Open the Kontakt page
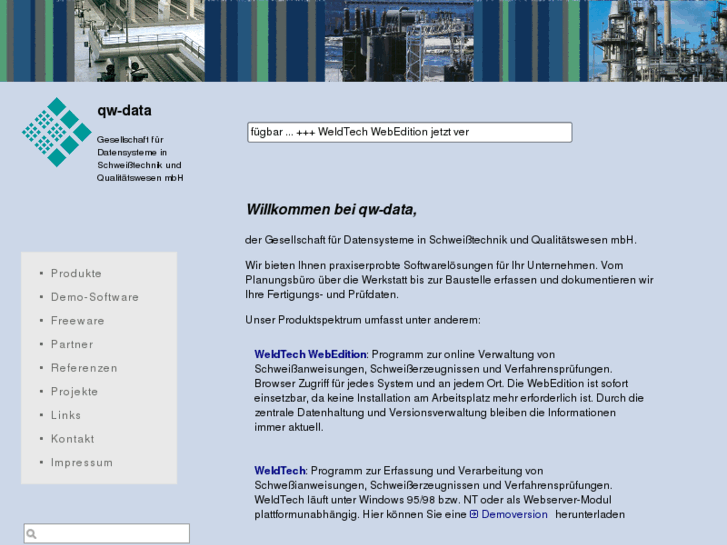The width and height of the screenshot is (727, 545). pos(72,439)
